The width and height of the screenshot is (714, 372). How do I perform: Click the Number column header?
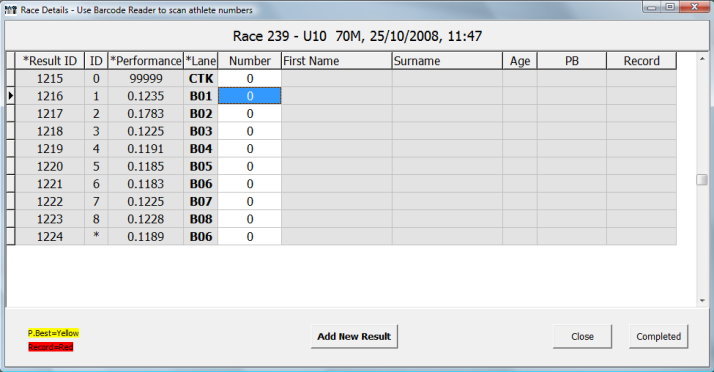coord(250,61)
